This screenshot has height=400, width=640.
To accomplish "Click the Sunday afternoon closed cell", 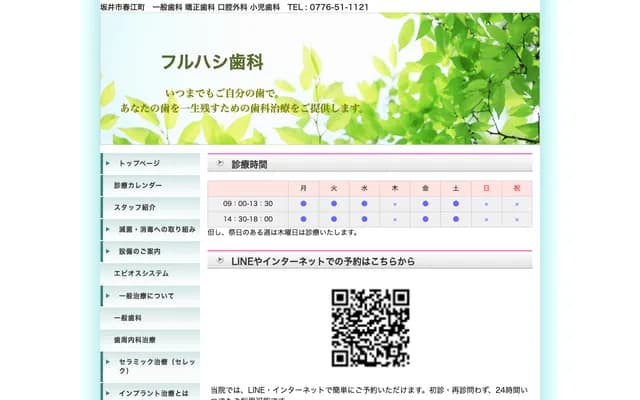I will 486,219.
